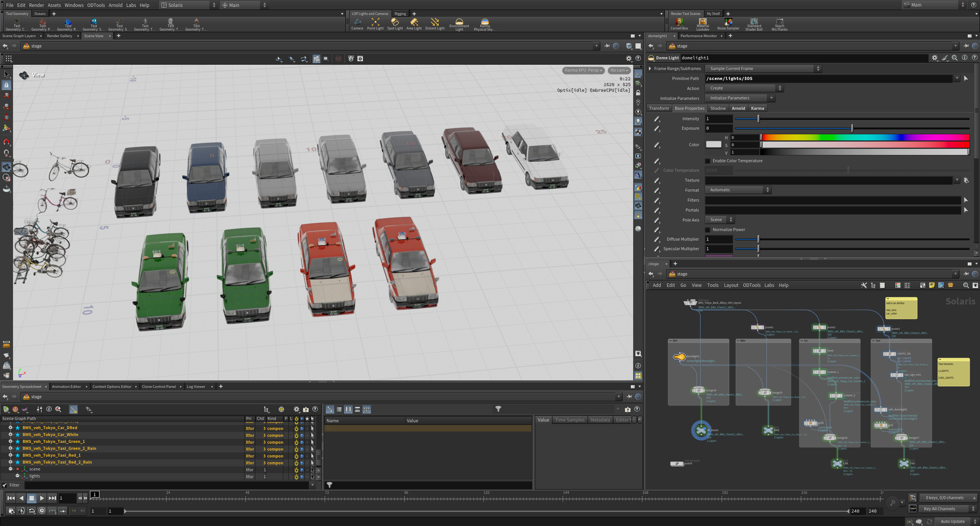Add a Distant Light from the shelf
The image size is (980, 526).
[x=435, y=24]
